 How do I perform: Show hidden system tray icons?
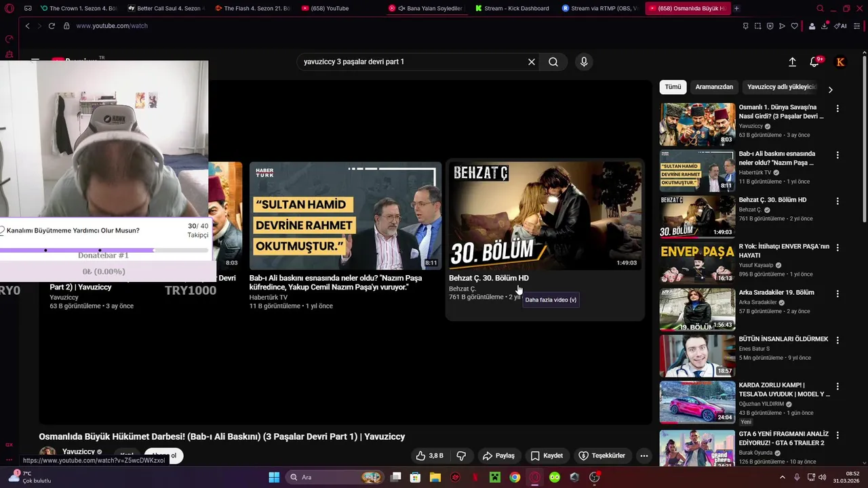pos(783,477)
